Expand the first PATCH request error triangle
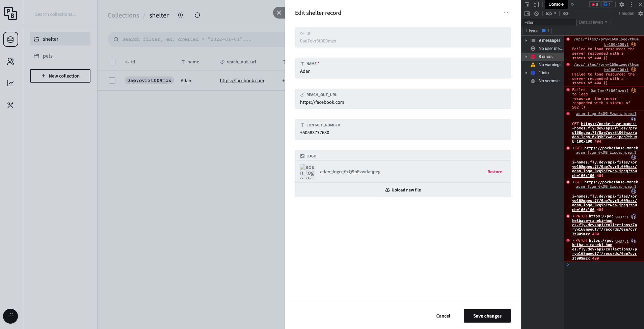Screen dimensions: 644x329 click(x=573, y=216)
